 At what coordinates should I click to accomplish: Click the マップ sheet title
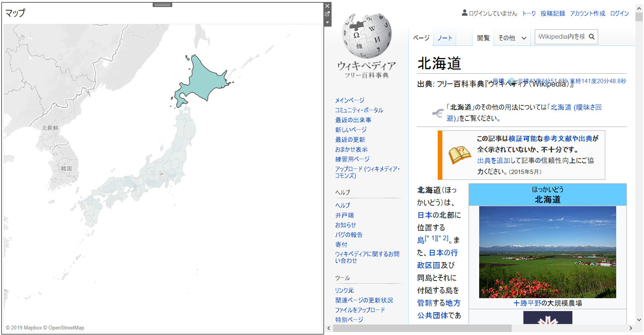(x=15, y=13)
